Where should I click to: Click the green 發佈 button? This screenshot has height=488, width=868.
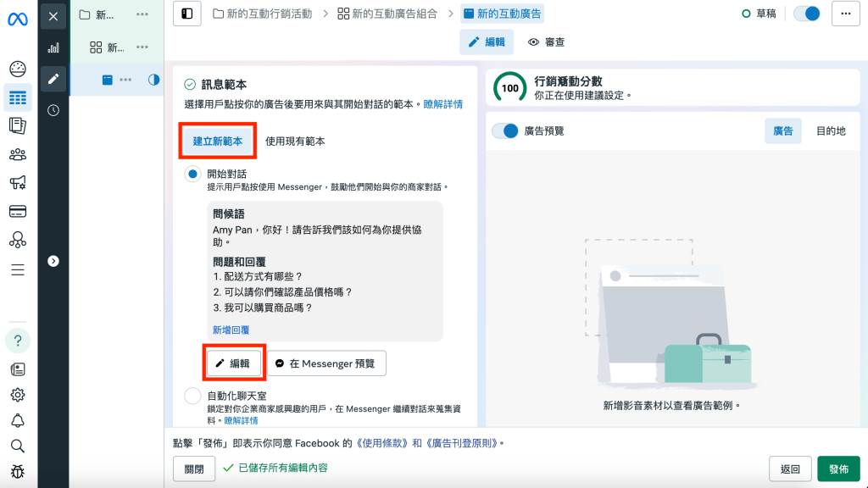pyautogui.click(x=838, y=469)
